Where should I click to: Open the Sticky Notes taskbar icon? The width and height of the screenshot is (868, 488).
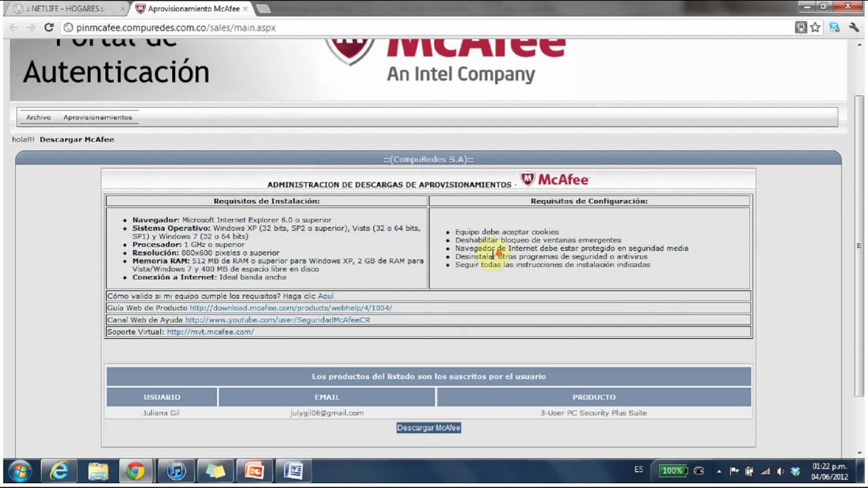(215, 470)
